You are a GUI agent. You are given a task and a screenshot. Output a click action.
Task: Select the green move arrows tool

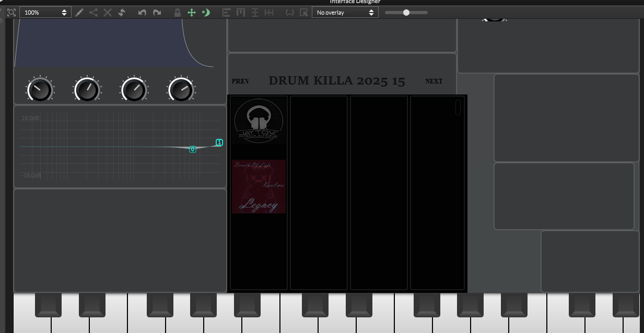pyautogui.click(x=192, y=12)
